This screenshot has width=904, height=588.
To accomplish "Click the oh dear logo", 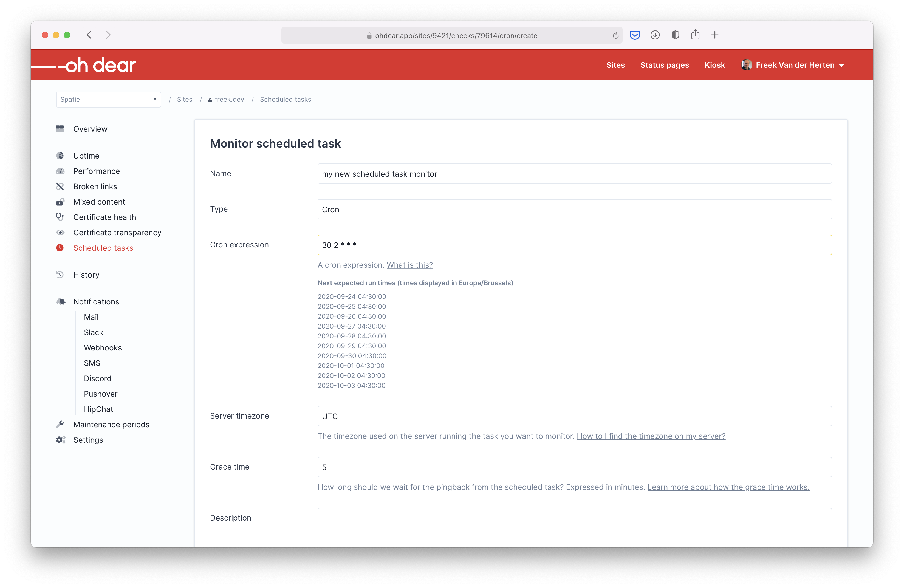I will 83,65.
